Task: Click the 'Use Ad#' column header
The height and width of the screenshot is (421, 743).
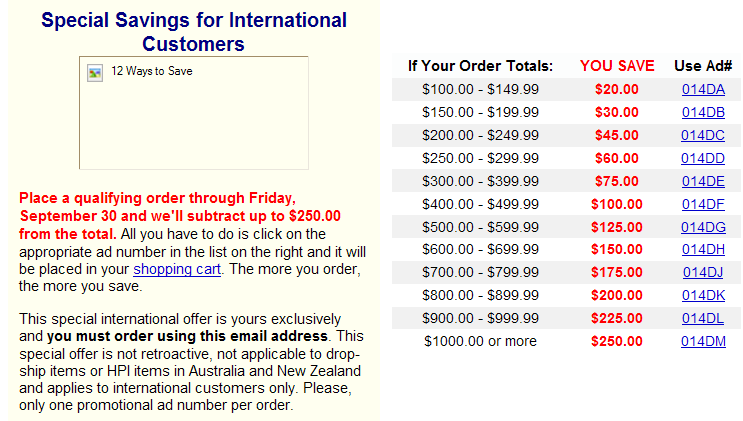Action: [x=703, y=65]
